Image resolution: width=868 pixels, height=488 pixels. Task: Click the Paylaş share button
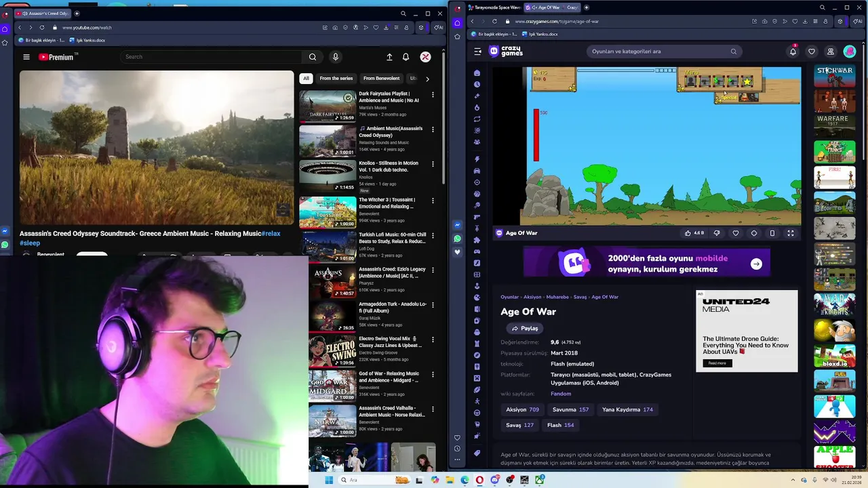(x=525, y=328)
